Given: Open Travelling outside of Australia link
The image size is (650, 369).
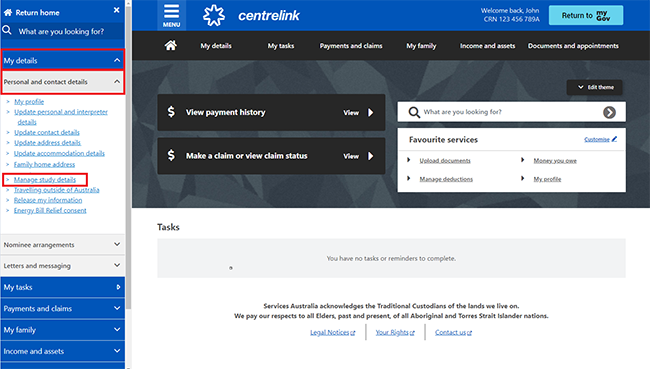Looking at the screenshot, I should tap(57, 190).
